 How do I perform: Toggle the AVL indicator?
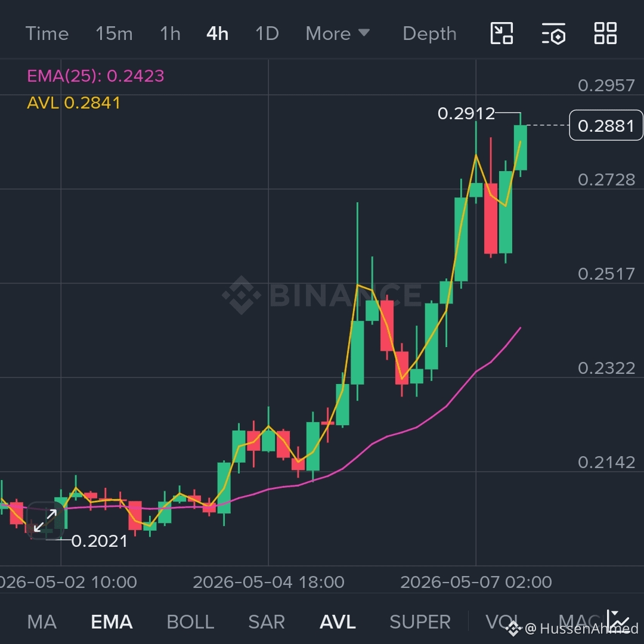pos(338,622)
